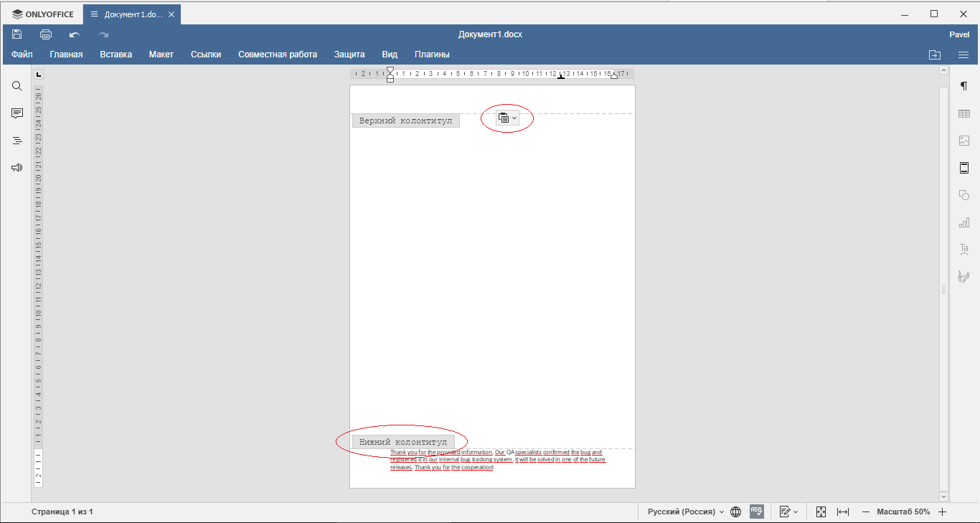Open the track changes dropdown in status bar
This screenshot has width=980, height=523.
789,512
